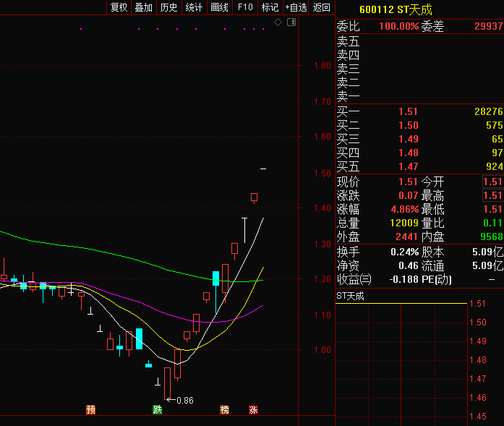
Task: Click the 买一 bid price 1.51 row
Action: tap(408, 111)
